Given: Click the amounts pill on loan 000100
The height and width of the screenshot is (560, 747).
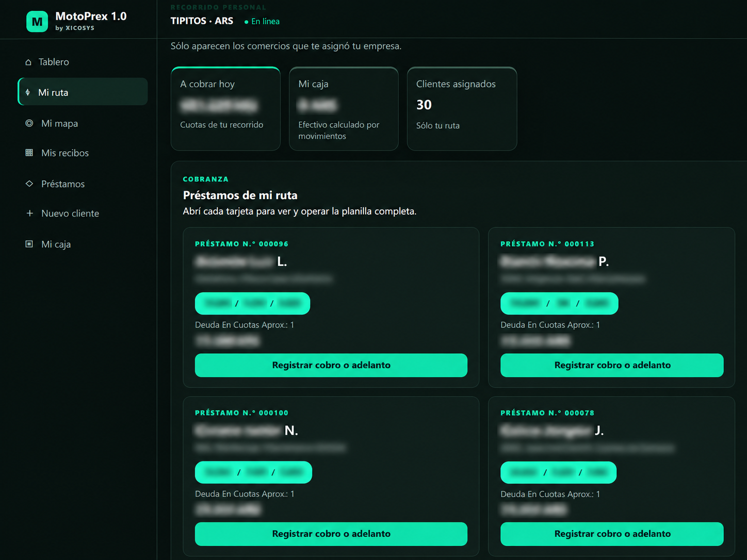Looking at the screenshot, I should click(x=253, y=472).
